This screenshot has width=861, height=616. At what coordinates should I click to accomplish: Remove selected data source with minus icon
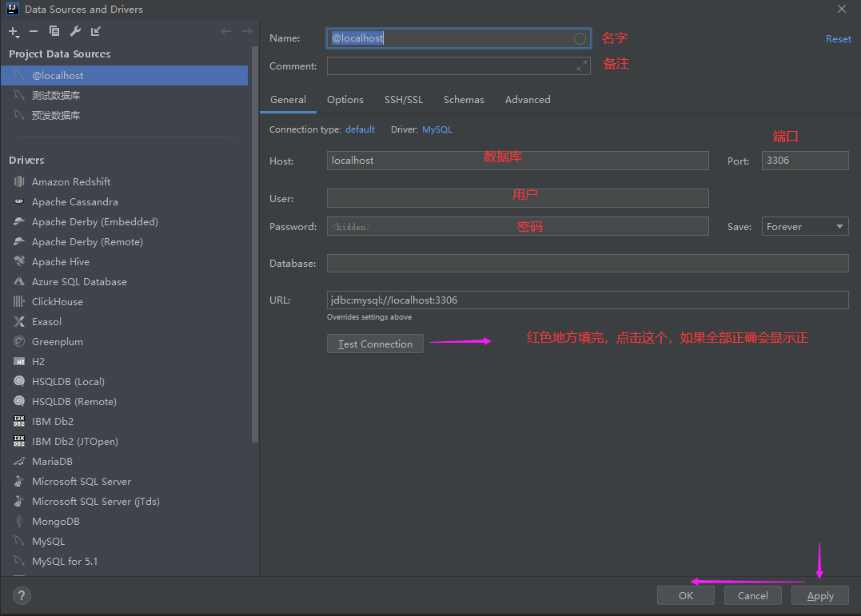(34, 31)
